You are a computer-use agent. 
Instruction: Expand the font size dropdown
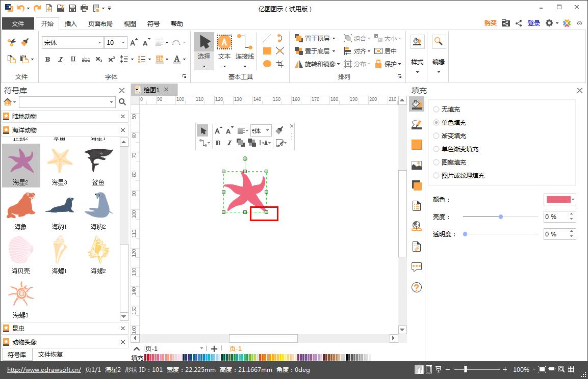[123, 42]
